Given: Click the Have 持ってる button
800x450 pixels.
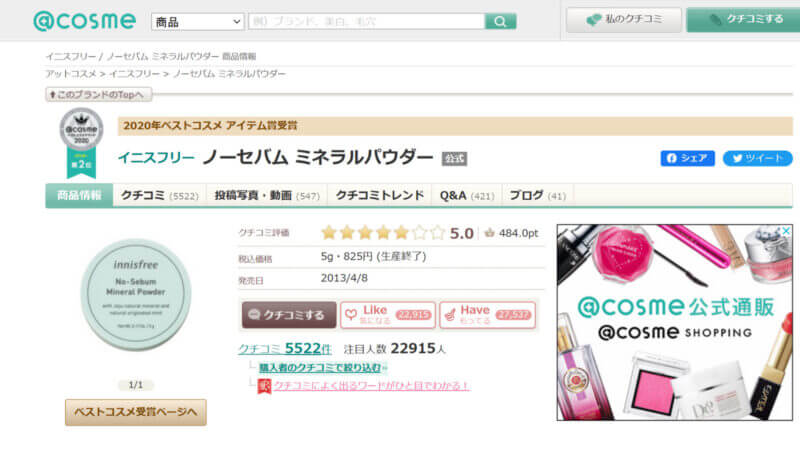Looking at the screenshot, I should click(488, 315).
